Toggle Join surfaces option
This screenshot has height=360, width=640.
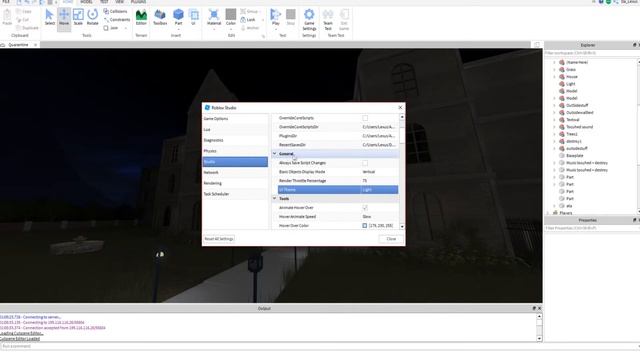tap(111, 28)
